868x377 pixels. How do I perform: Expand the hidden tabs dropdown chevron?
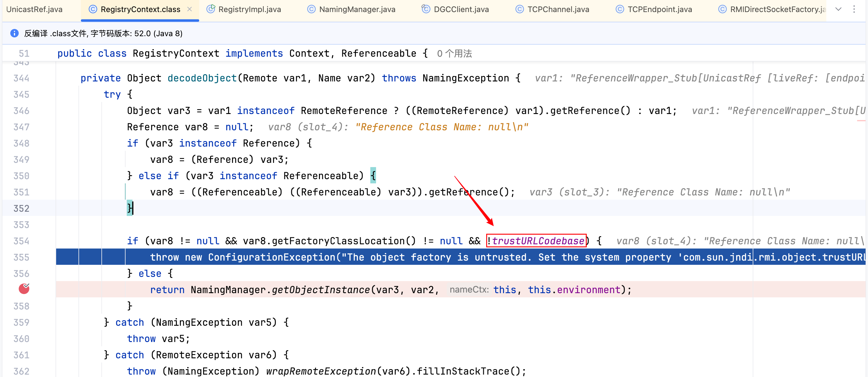[x=838, y=9]
